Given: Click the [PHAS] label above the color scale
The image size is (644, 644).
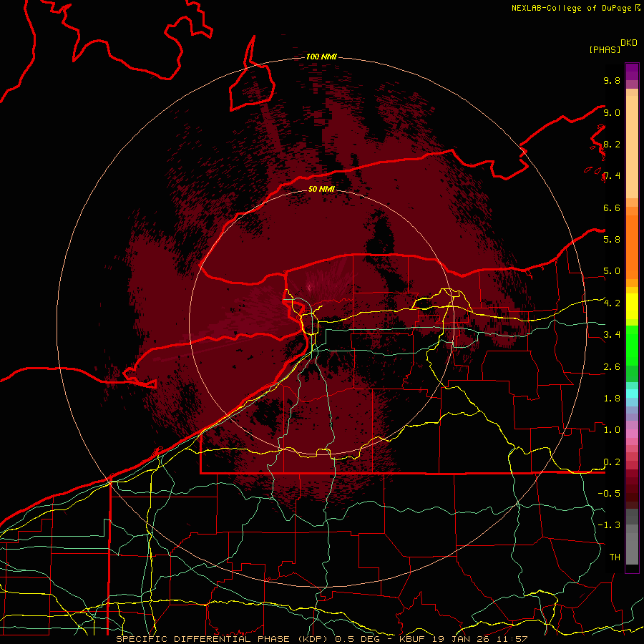Looking at the screenshot, I should [x=605, y=49].
